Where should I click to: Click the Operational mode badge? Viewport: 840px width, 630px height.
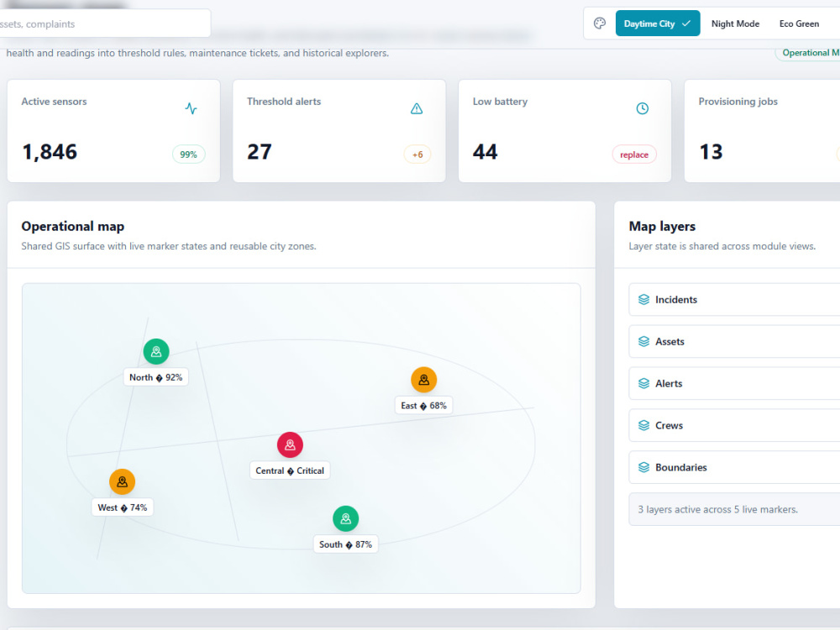[x=808, y=52]
